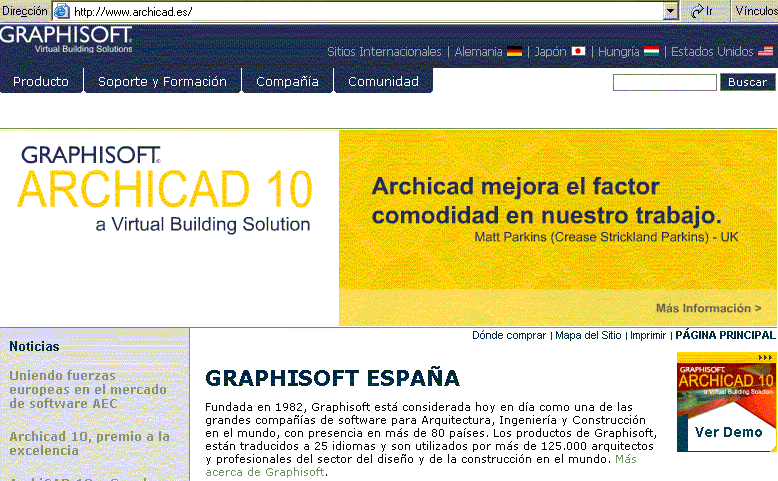Open the Dónde comprar link
Screen dimensions: 778x481
509,336
